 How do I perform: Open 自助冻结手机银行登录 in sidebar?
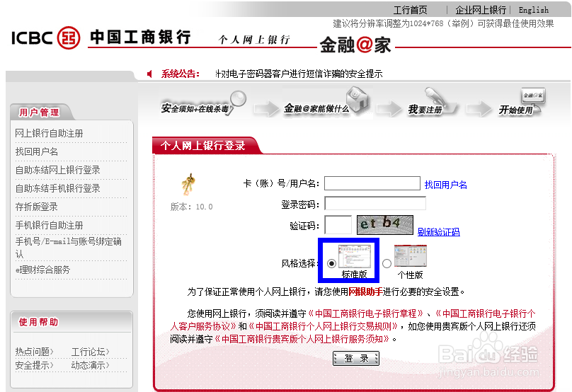pos(57,188)
